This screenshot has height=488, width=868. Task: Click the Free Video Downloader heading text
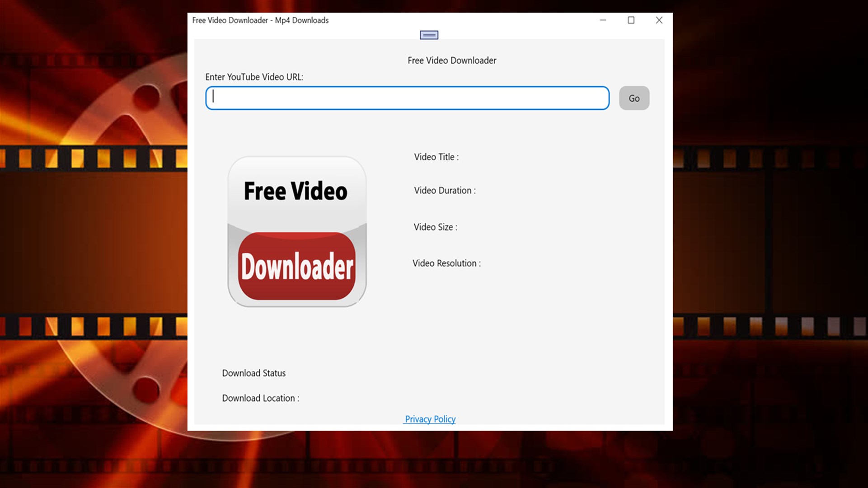[452, 60]
